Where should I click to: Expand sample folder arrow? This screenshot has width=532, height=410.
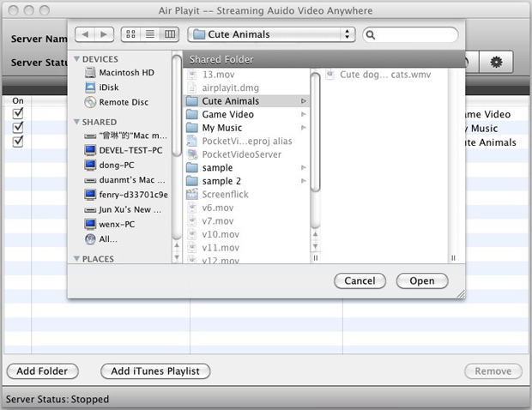[x=303, y=167]
